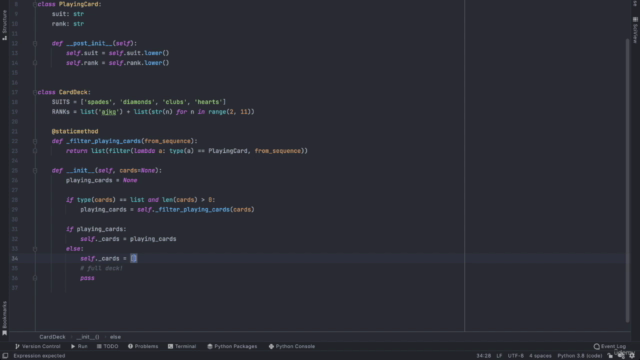Viewport: 640px width, 360px height.
Task: Collapse the else block fold marker
Action: 35,249
